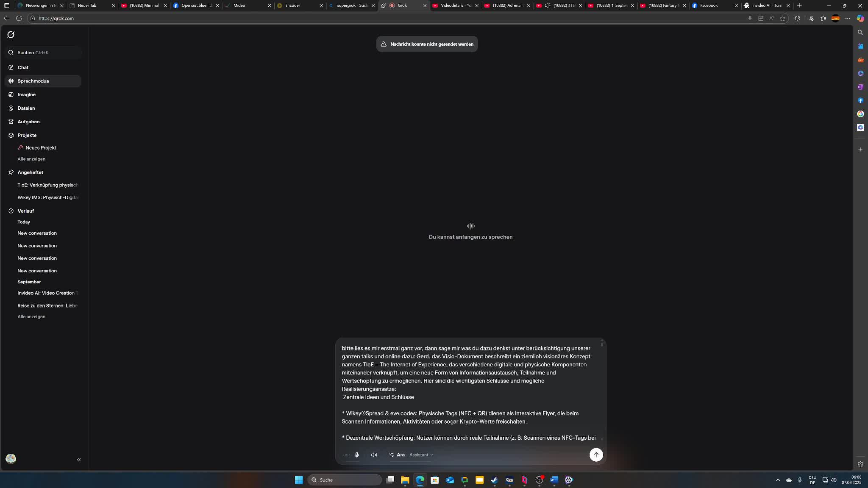Toggle the speaker audio output
Viewport: 868px width, 488px height.
[x=374, y=455]
